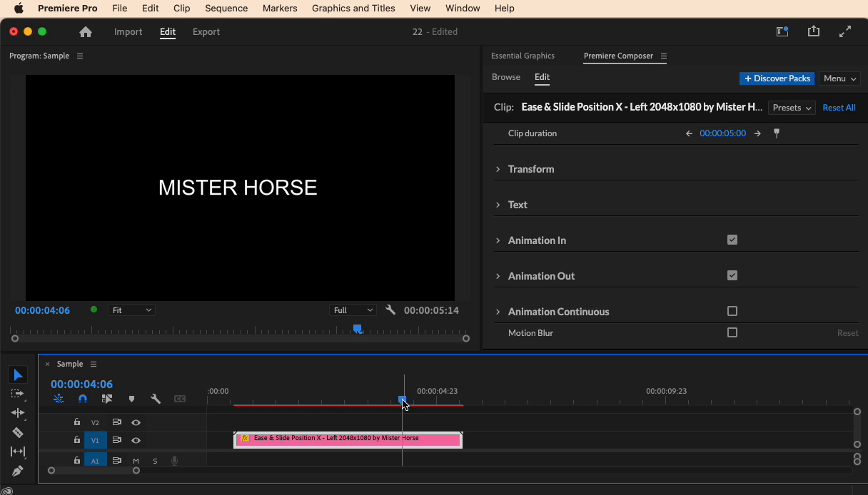Expand the Animation Continuous section
This screenshot has height=495, width=868.
point(498,312)
